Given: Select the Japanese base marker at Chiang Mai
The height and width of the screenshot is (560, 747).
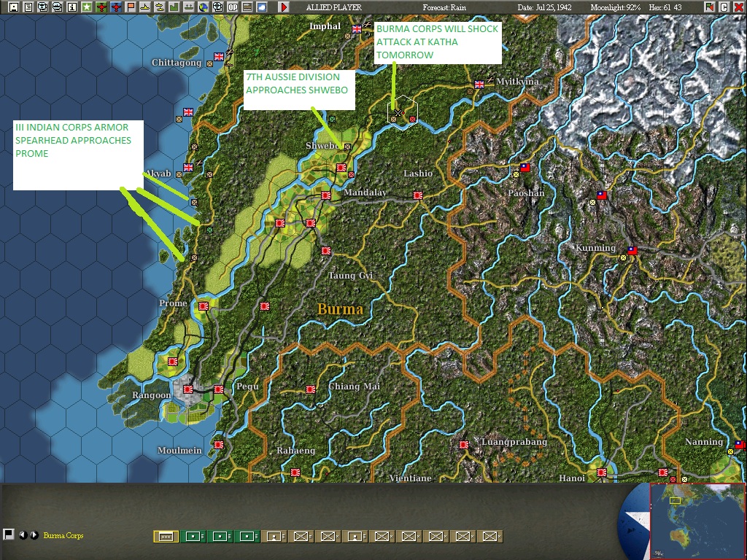Looking at the screenshot, I should click(x=311, y=389).
